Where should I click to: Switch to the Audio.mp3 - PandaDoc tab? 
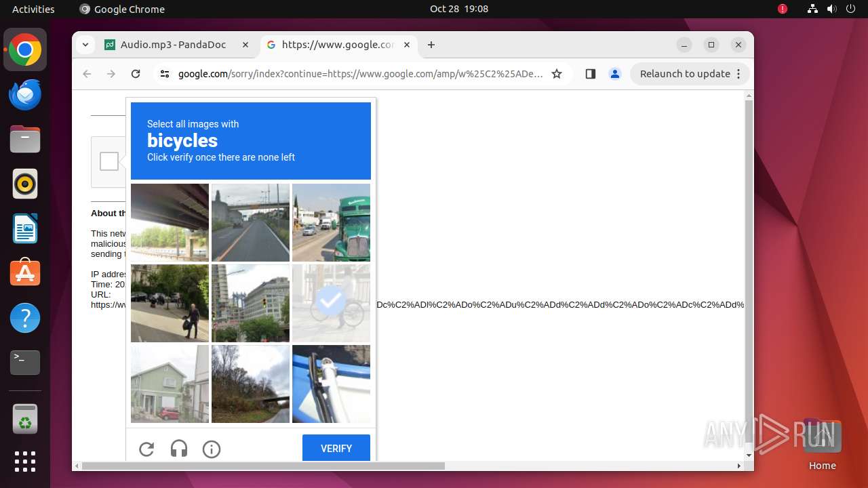tap(178, 45)
